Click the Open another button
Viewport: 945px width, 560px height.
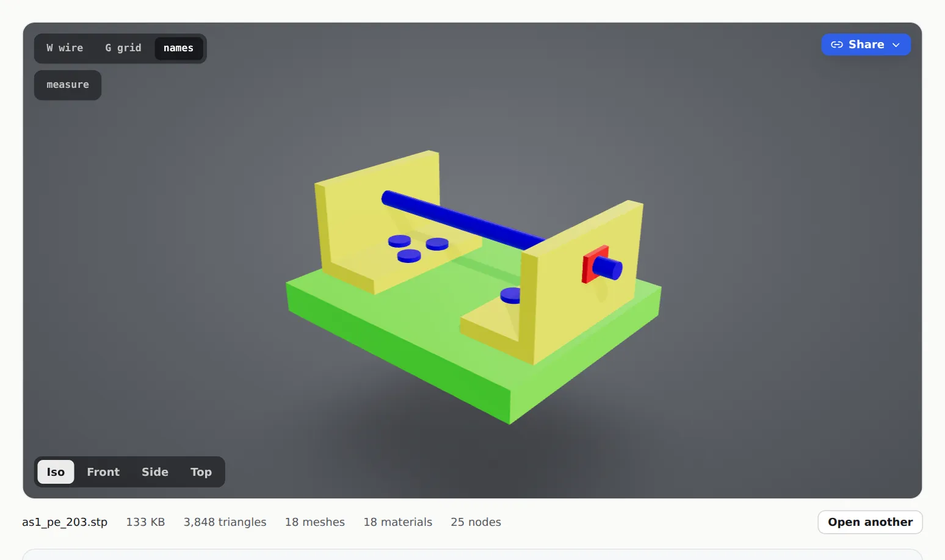point(870,522)
